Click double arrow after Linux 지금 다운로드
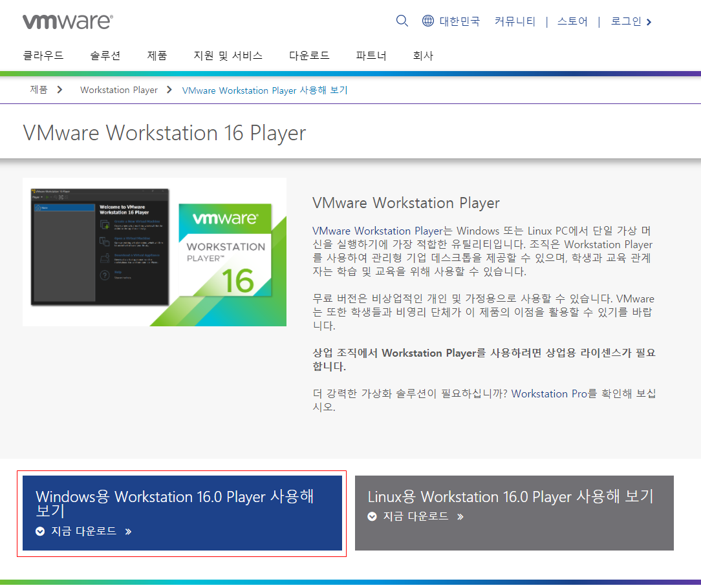Viewport: 701px width, 588px height. click(460, 517)
